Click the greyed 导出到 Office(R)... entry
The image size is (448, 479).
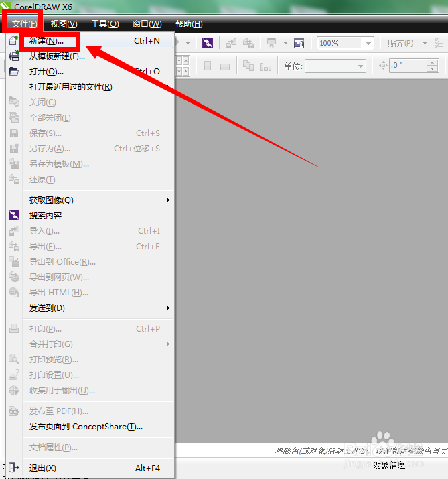[90, 262]
